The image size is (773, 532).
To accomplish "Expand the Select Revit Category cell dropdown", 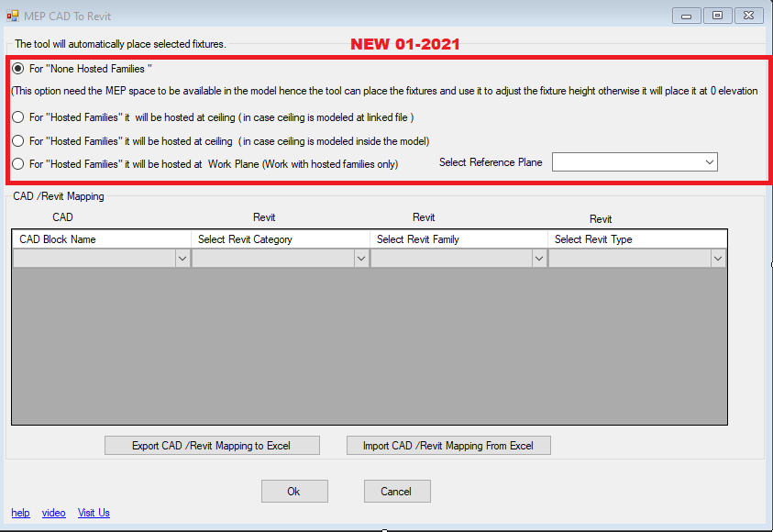I will 361,259.
